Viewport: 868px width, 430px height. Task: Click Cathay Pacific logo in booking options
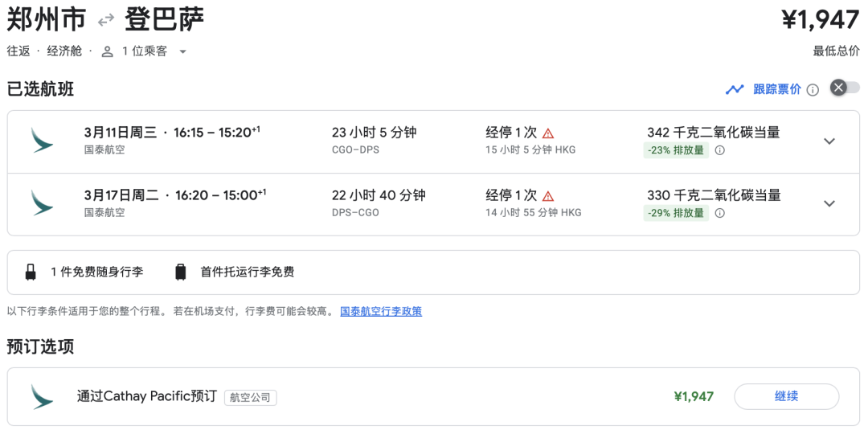(42, 397)
